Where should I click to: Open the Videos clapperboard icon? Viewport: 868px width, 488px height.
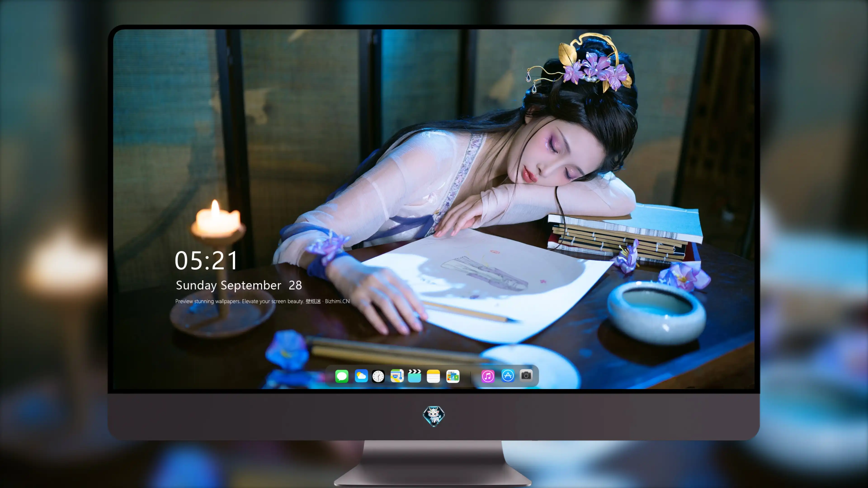point(415,376)
